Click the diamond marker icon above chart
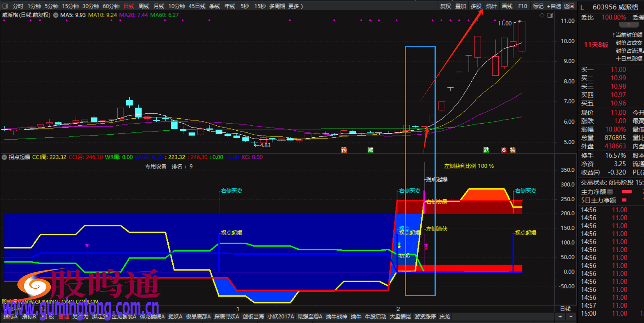This screenshot has width=644, height=323. 542,15
